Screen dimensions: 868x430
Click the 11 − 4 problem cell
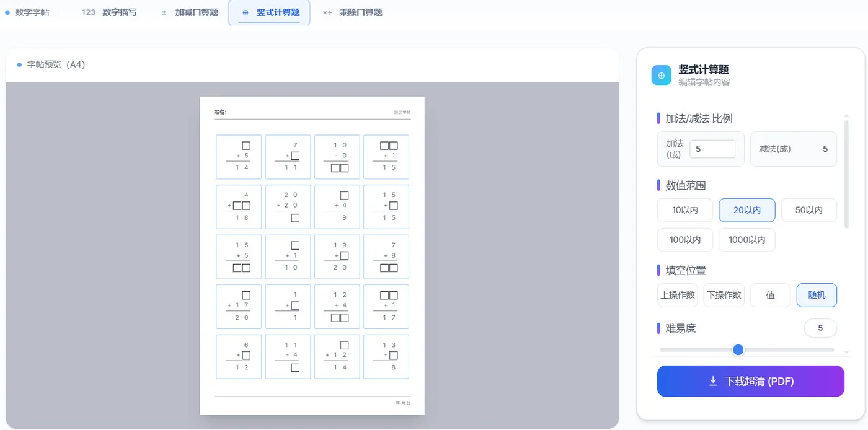(288, 356)
